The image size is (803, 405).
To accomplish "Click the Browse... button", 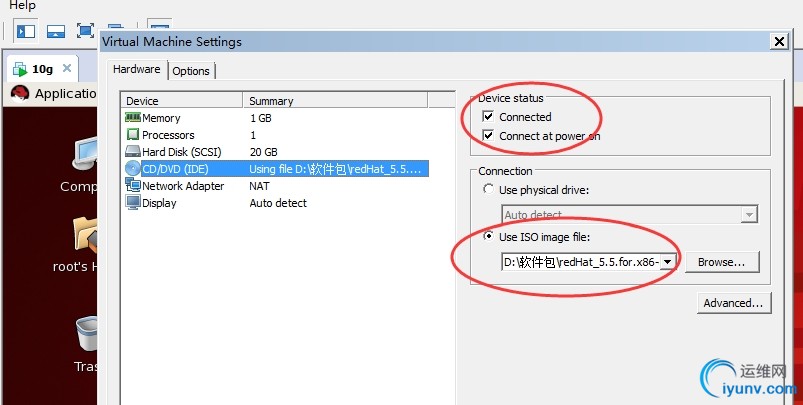I will point(722,262).
